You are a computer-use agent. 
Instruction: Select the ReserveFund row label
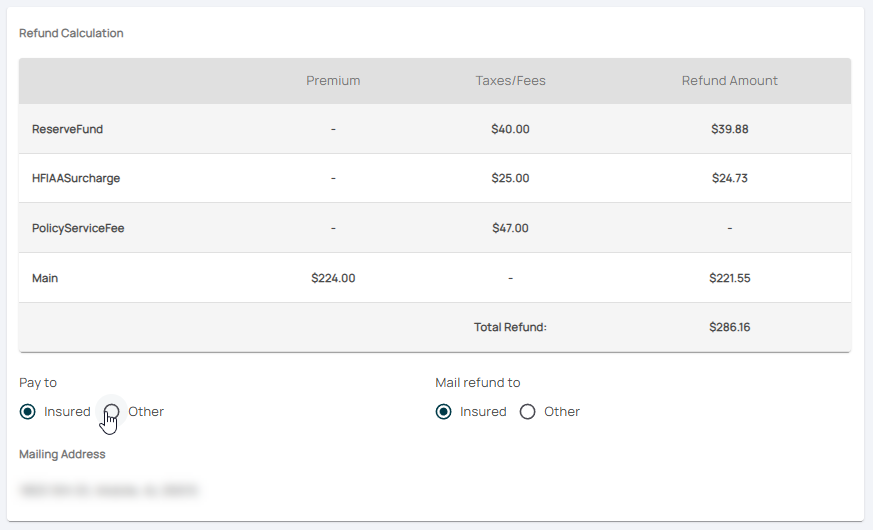coord(67,129)
